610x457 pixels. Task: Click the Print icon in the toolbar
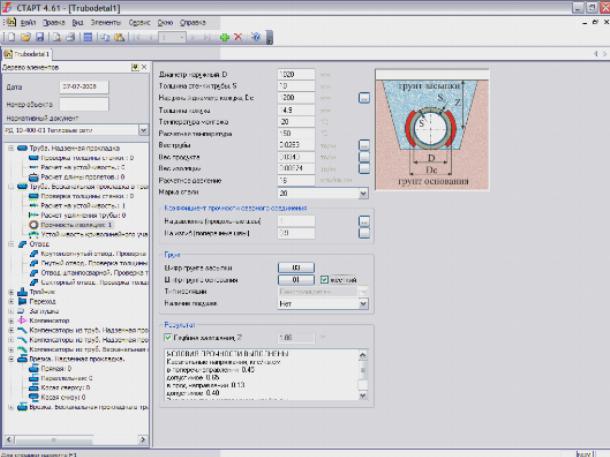(x=71, y=36)
